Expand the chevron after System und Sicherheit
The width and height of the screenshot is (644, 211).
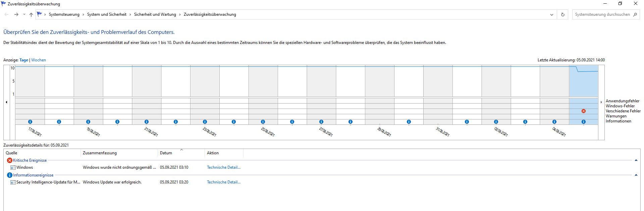(130, 14)
